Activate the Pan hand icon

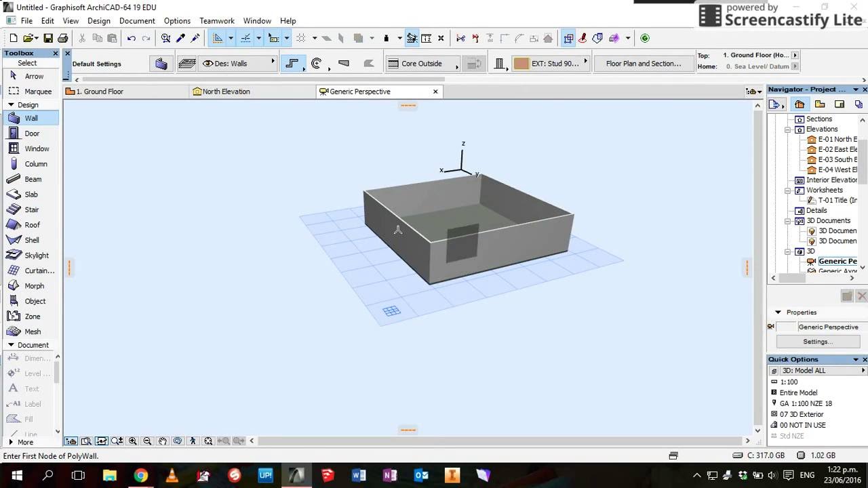(x=163, y=441)
